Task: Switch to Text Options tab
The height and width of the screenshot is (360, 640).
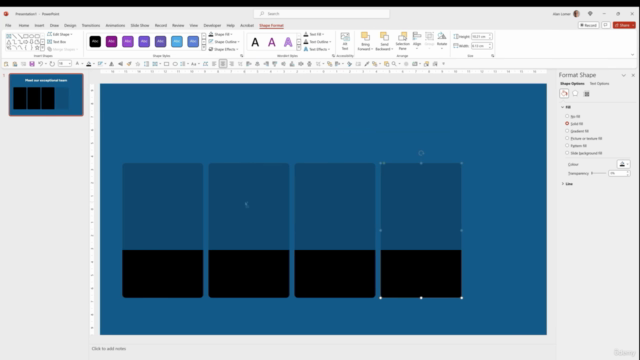Action: click(x=599, y=84)
